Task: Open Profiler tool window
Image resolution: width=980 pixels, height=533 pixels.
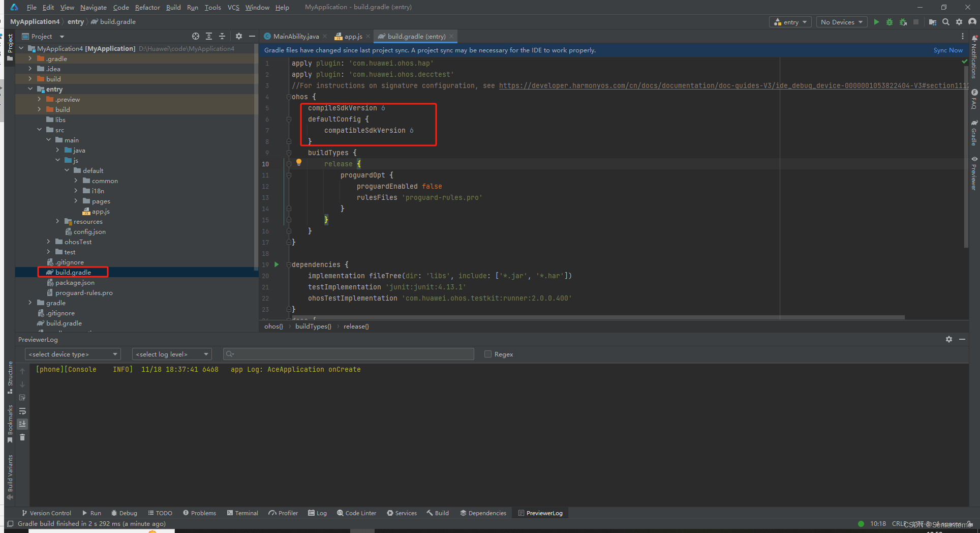Action: (283, 513)
